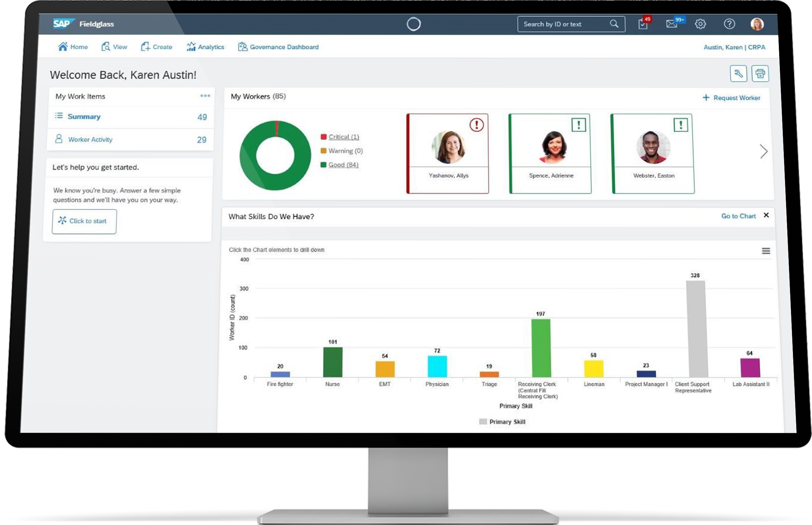The height and width of the screenshot is (525, 812).
Task: Click the help question mark icon
Action: pos(729,24)
